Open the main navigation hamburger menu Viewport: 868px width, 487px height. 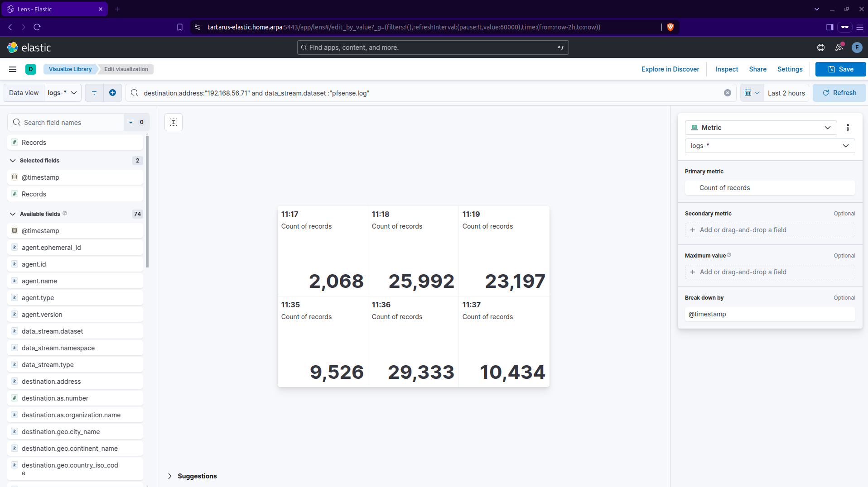13,69
